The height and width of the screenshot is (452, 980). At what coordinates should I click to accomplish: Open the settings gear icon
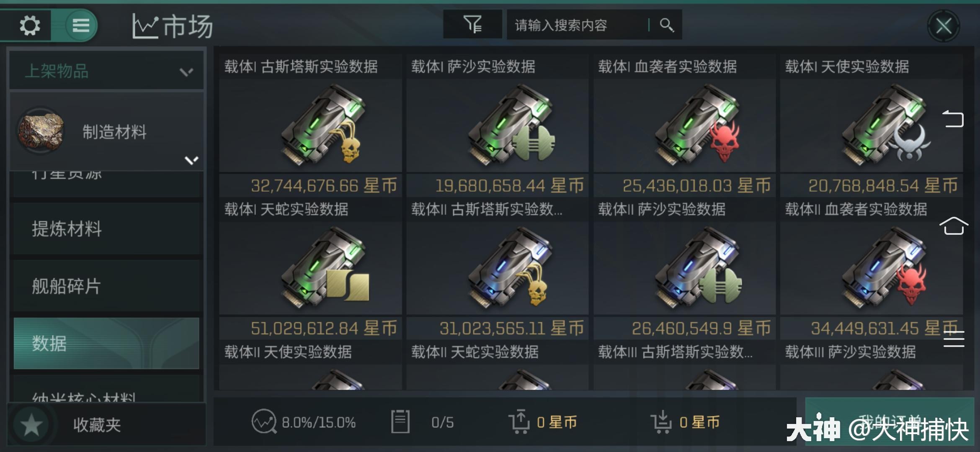coord(29,26)
